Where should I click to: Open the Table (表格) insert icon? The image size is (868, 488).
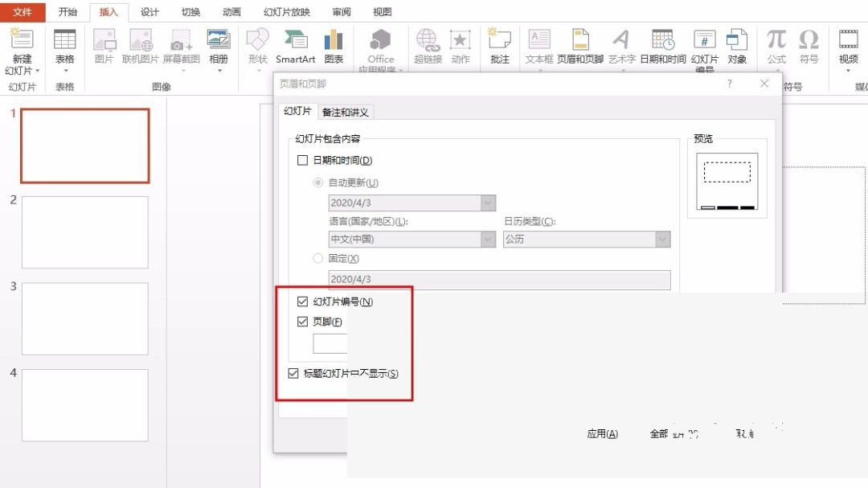point(65,40)
